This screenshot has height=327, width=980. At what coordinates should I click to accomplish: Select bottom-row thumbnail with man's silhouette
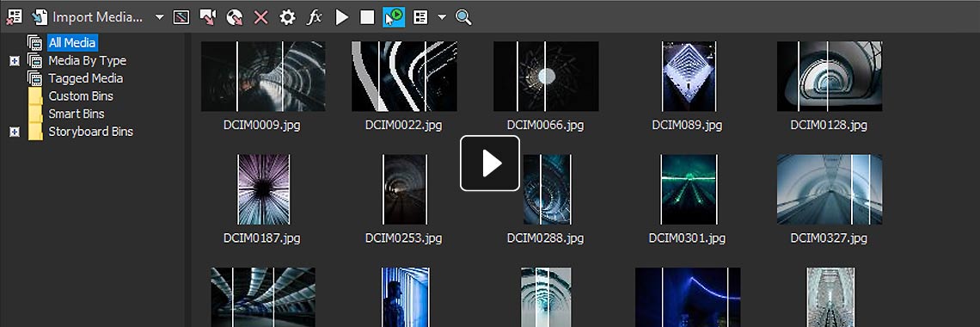coord(406,297)
